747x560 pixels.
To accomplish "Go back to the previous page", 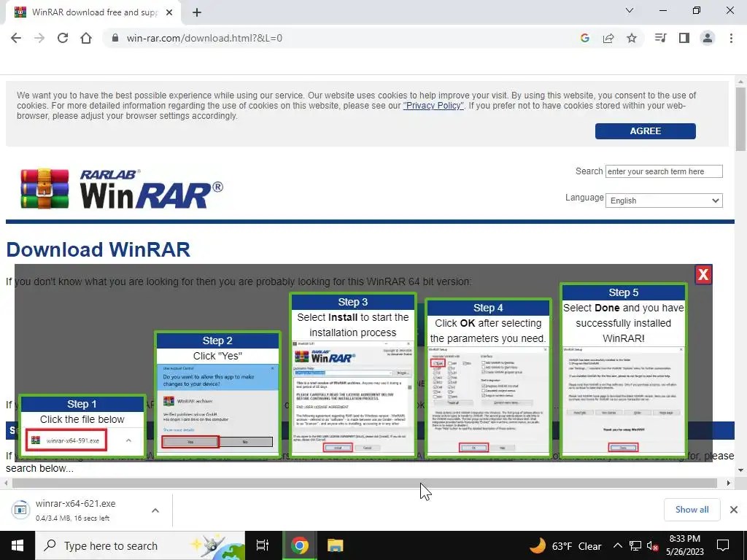I will (x=16, y=38).
